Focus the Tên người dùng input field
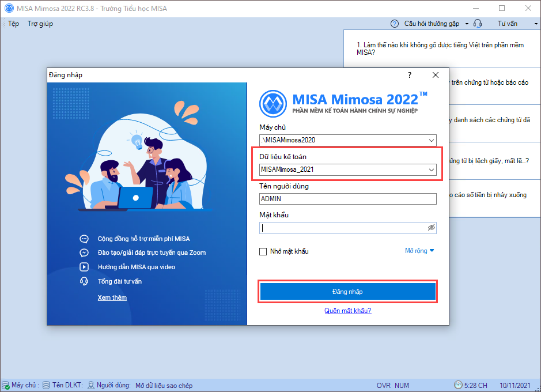Screen dimensions: 541x392 point(348,199)
